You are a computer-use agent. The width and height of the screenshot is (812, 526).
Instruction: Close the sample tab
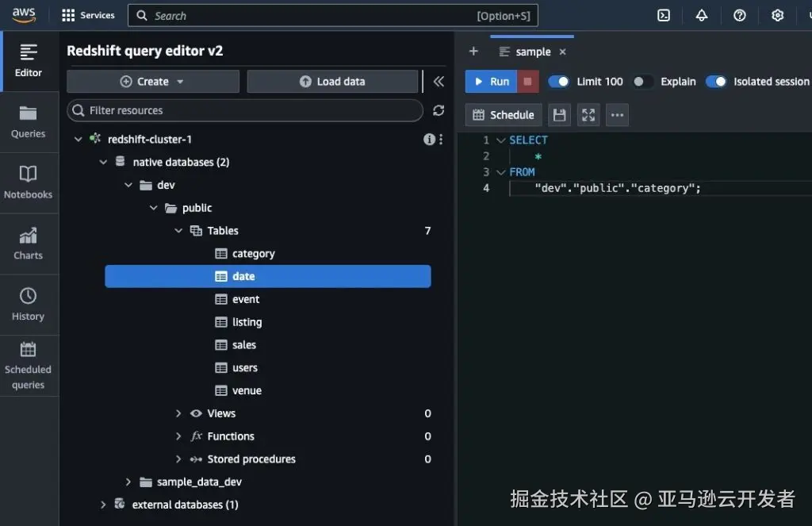pyautogui.click(x=563, y=52)
